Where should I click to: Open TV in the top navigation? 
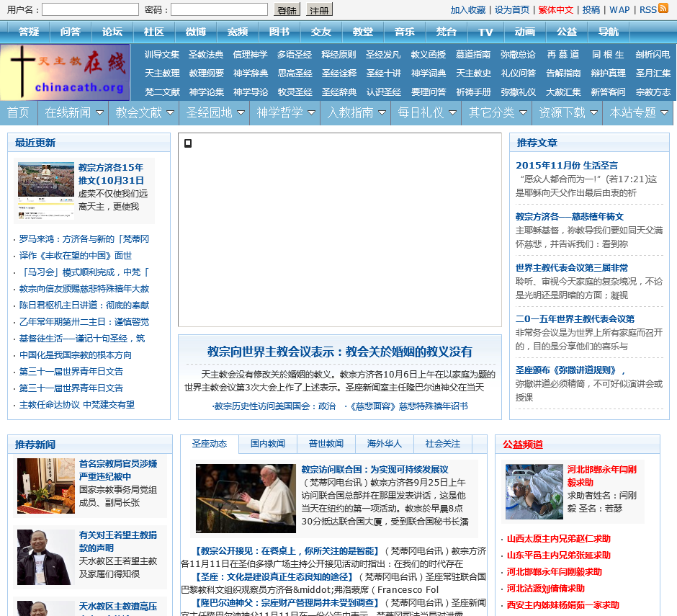pyautogui.click(x=485, y=32)
